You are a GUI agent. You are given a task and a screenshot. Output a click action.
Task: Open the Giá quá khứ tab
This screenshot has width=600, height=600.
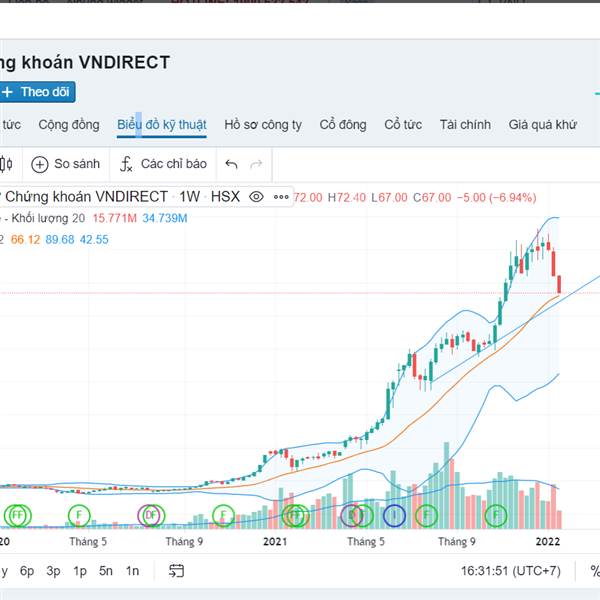(x=542, y=125)
